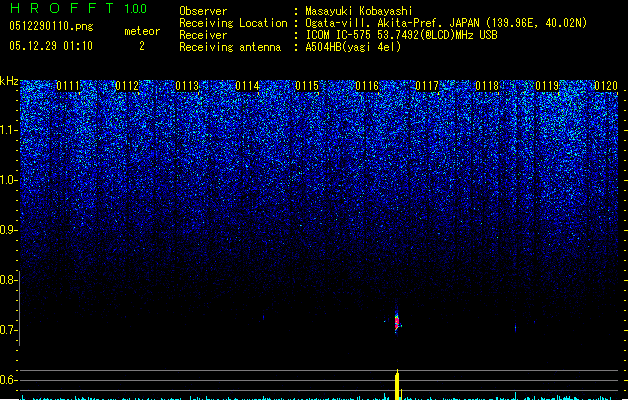The image size is (629, 400).
Task: Click the kHz axis unit label
Action: coord(9,81)
